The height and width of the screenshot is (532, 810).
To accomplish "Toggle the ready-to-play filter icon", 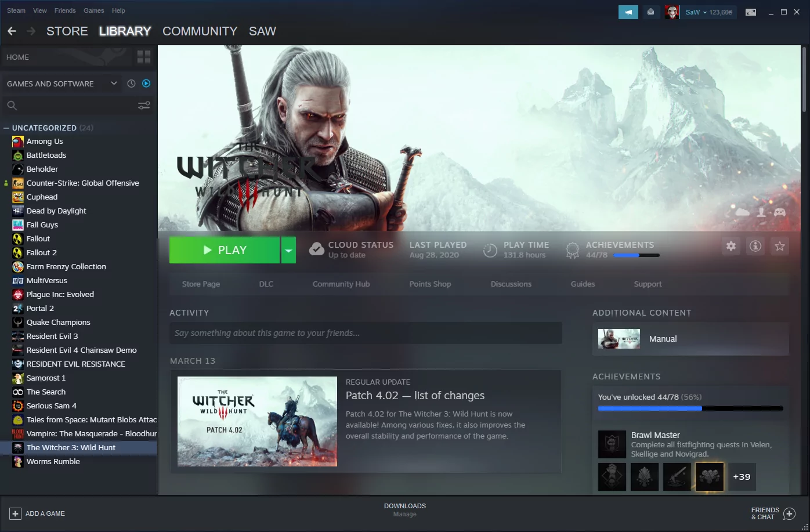I will tap(146, 84).
